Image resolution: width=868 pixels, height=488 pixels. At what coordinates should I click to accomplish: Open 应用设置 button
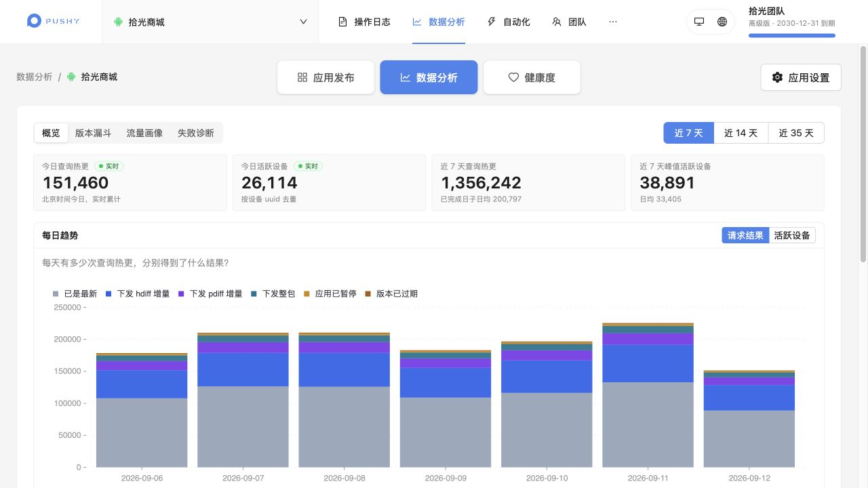point(801,77)
